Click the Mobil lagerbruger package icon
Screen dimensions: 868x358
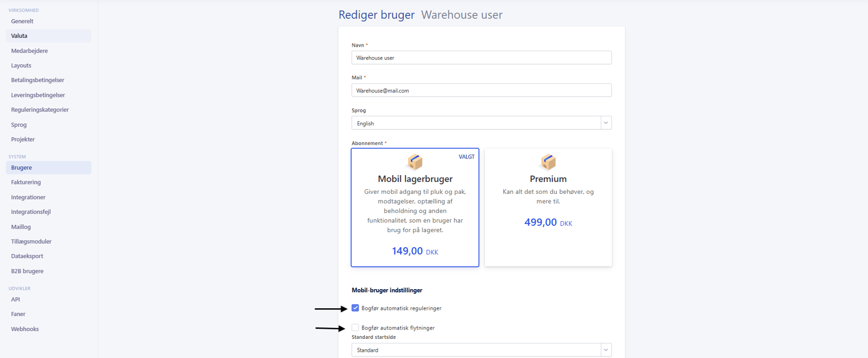415,162
